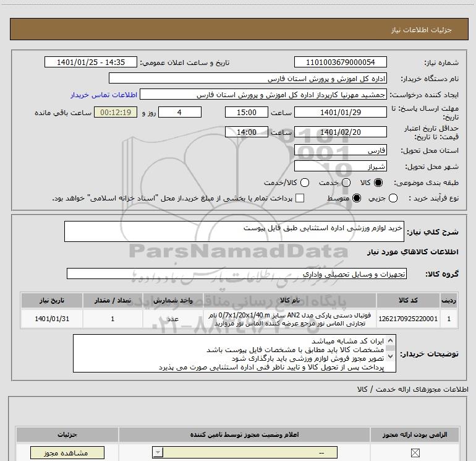This screenshot has height=461, width=476.
Task: Click the buyer organization name field
Action: (248, 78)
